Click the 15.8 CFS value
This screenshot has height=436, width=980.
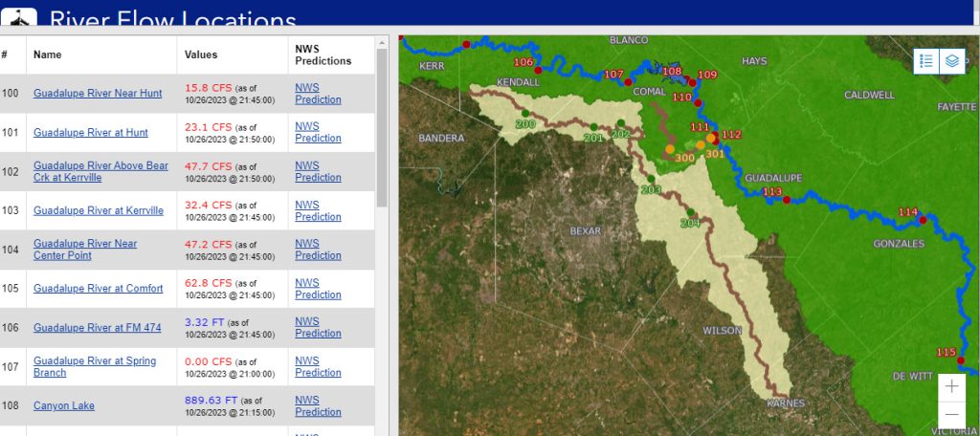[208, 88]
